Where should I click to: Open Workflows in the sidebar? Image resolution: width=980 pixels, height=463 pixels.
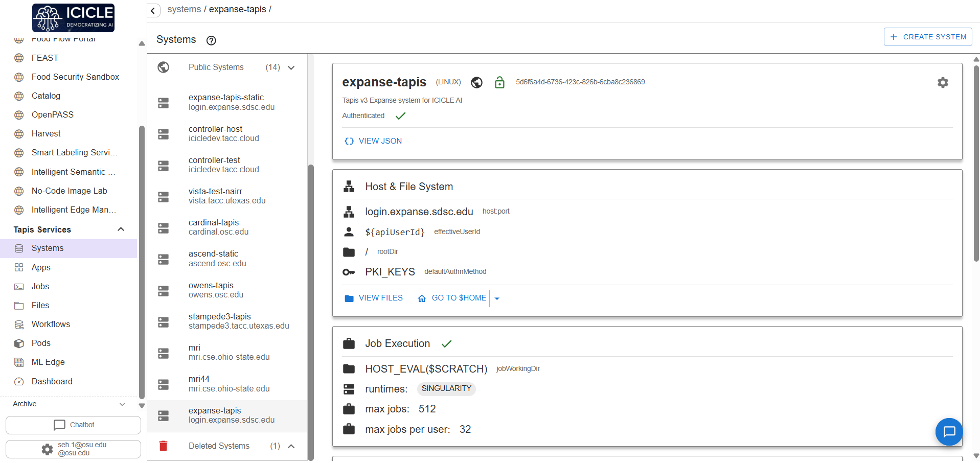69,325
